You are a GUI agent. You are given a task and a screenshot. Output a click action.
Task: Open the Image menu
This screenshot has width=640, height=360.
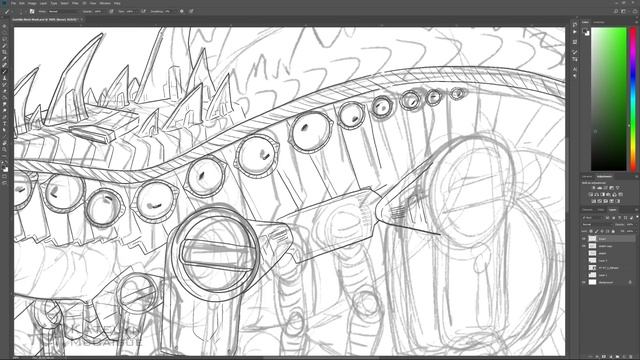[x=32, y=3]
